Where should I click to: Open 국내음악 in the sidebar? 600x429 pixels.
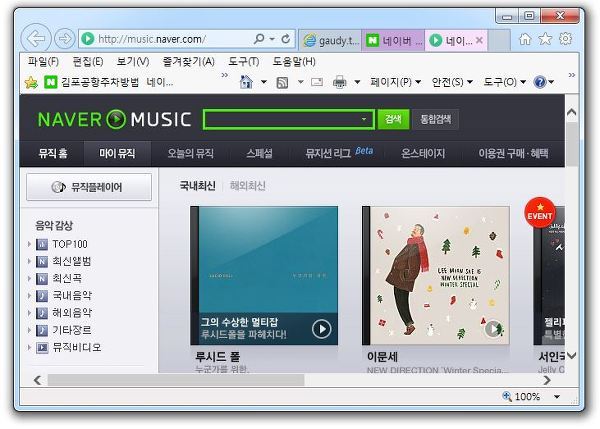click(x=72, y=296)
